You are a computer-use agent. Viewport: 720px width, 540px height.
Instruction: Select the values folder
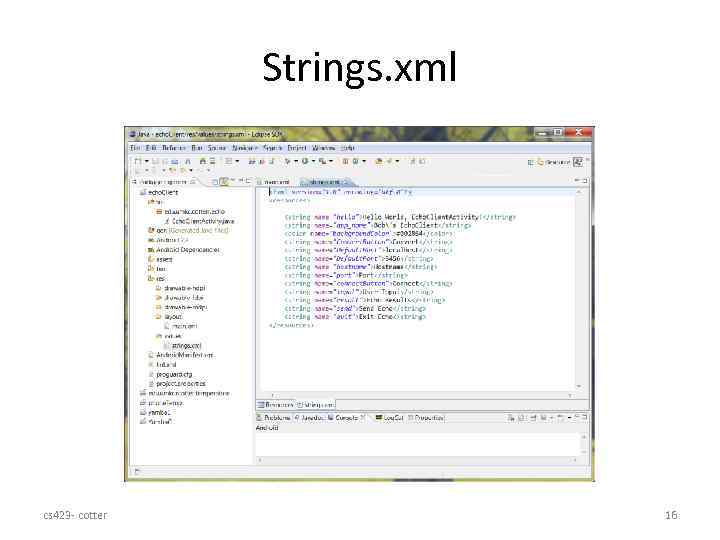(169, 336)
